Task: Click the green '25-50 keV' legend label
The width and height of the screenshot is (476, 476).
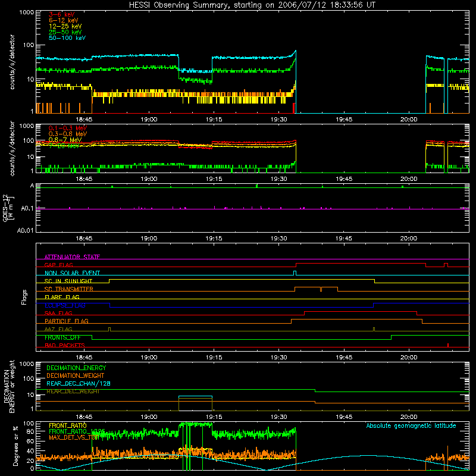Action: tap(65, 32)
